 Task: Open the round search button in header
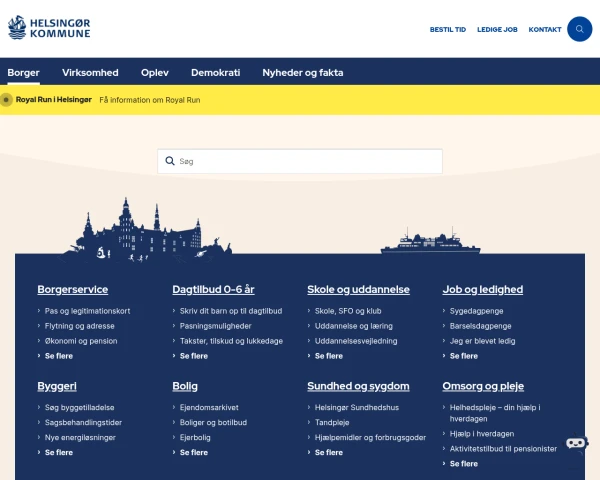(x=580, y=29)
